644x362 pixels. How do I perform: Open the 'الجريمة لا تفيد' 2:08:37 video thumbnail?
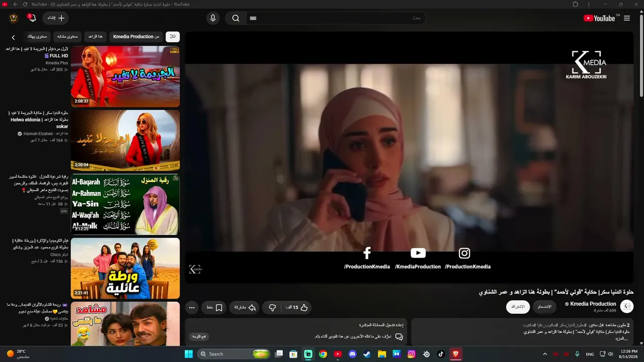[125, 76]
